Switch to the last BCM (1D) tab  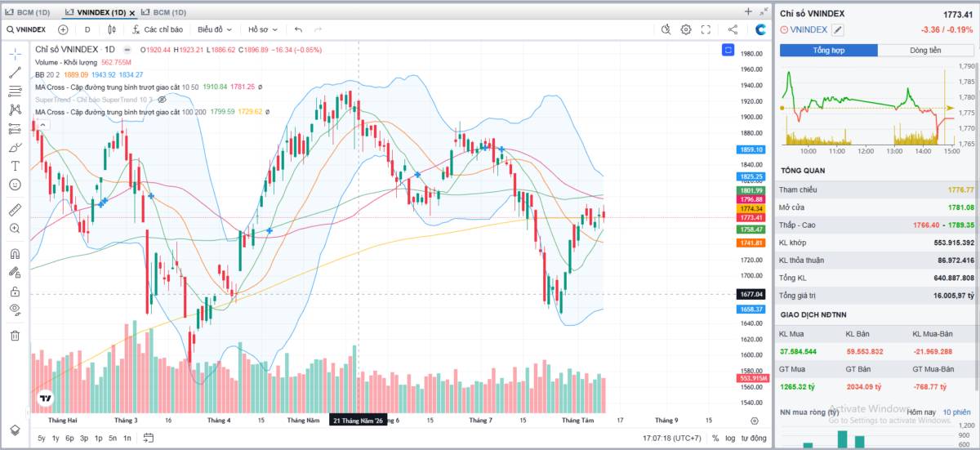[164, 12]
